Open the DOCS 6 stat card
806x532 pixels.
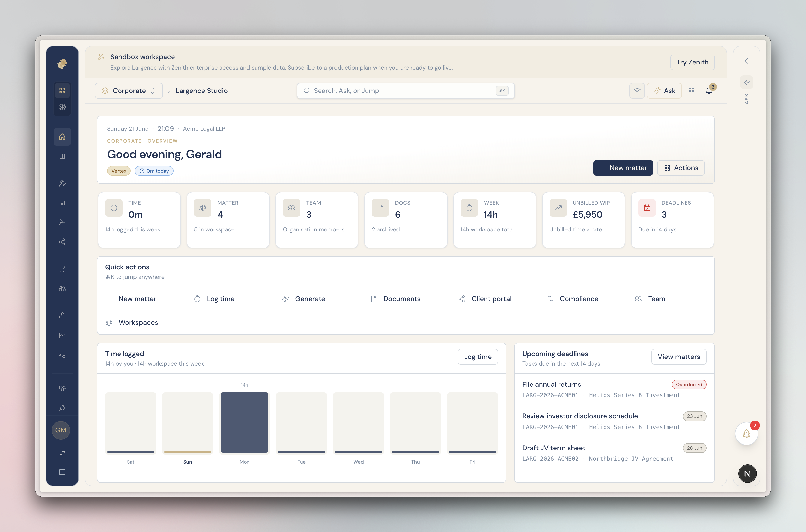pos(406,220)
